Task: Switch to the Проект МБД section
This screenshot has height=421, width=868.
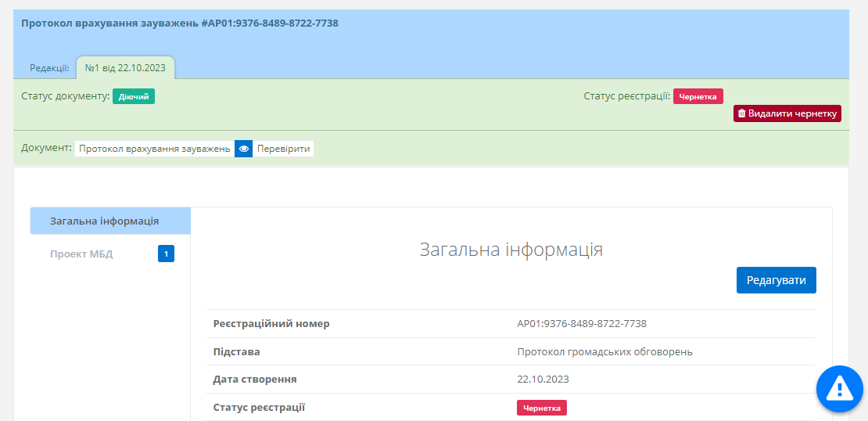Action: coord(81,254)
